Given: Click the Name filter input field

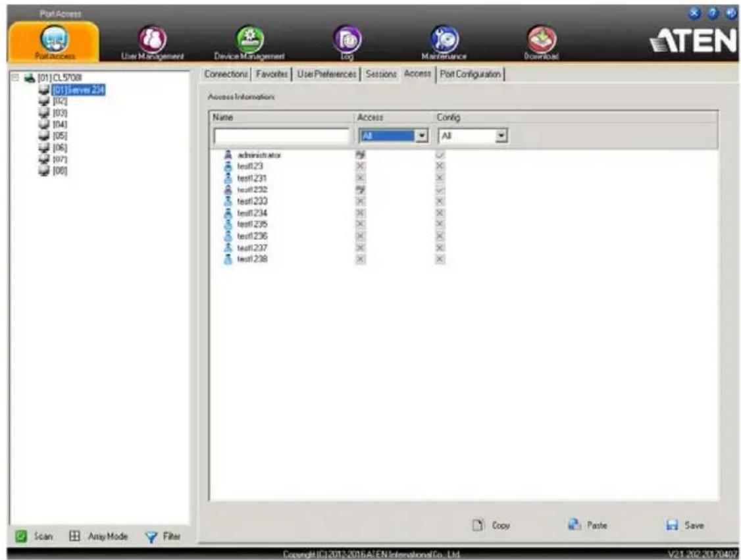Looking at the screenshot, I should point(281,136).
